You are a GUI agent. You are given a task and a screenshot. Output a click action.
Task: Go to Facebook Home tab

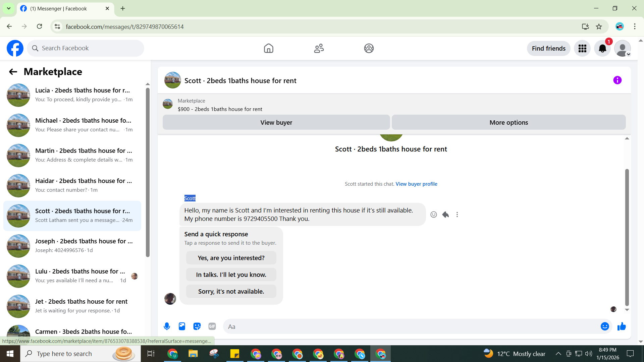[x=268, y=49]
